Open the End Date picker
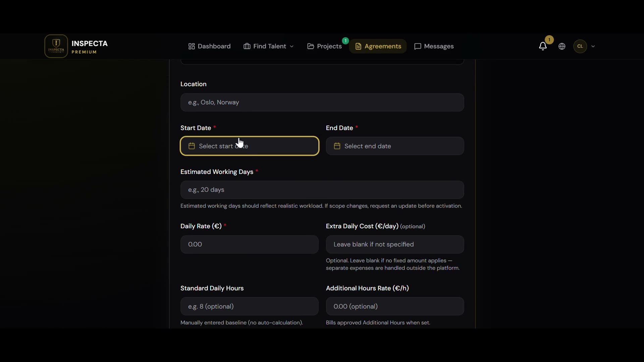This screenshot has width=644, height=362. point(395,146)
